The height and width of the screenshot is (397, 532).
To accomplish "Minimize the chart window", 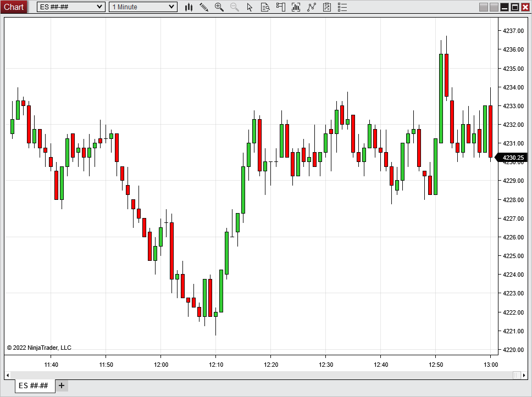I will click(x=505, y=7).
